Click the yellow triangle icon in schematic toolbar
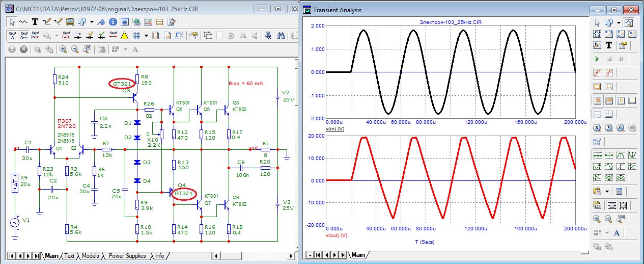Image resolution: width=644 pixels, height=264 pixels. pyautogui.click(x=124, y=36)
